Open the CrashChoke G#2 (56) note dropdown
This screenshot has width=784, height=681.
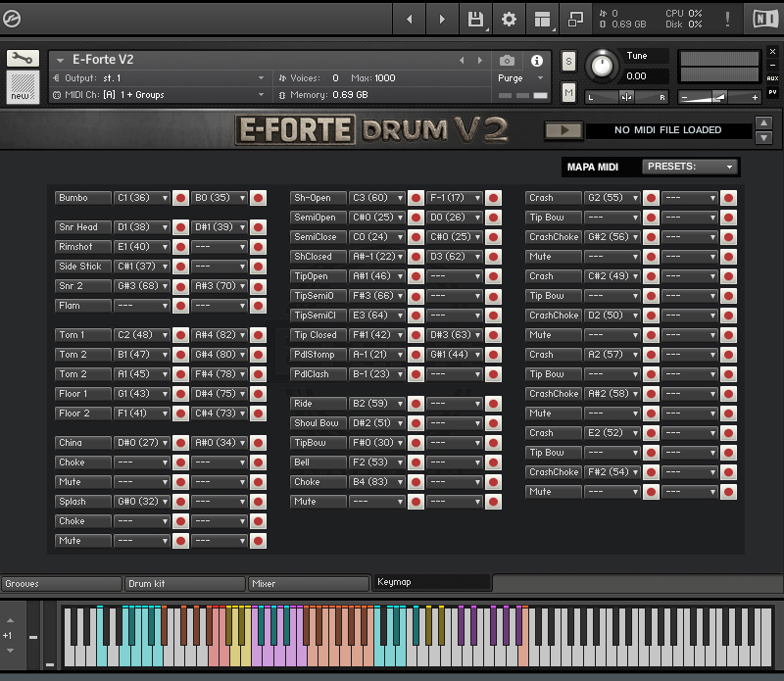[612, 237]
